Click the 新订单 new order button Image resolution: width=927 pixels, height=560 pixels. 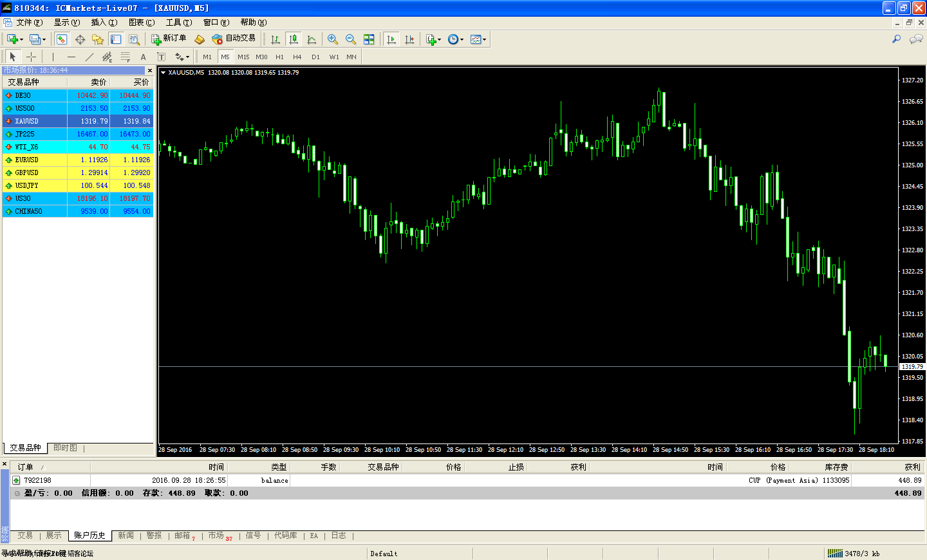tap(169, 39)
